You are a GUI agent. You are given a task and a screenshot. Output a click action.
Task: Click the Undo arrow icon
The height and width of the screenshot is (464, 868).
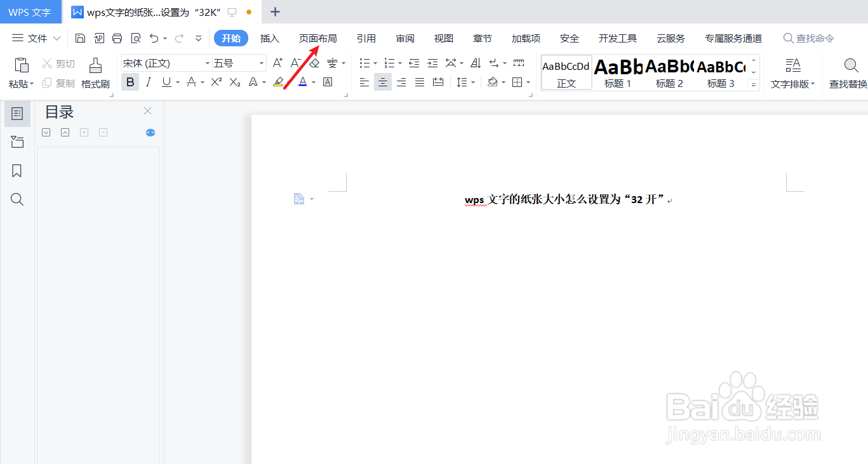154,38
